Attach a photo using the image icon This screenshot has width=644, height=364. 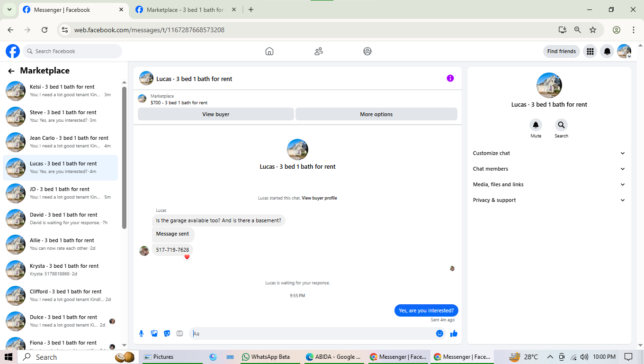click(x=154, y=334)
